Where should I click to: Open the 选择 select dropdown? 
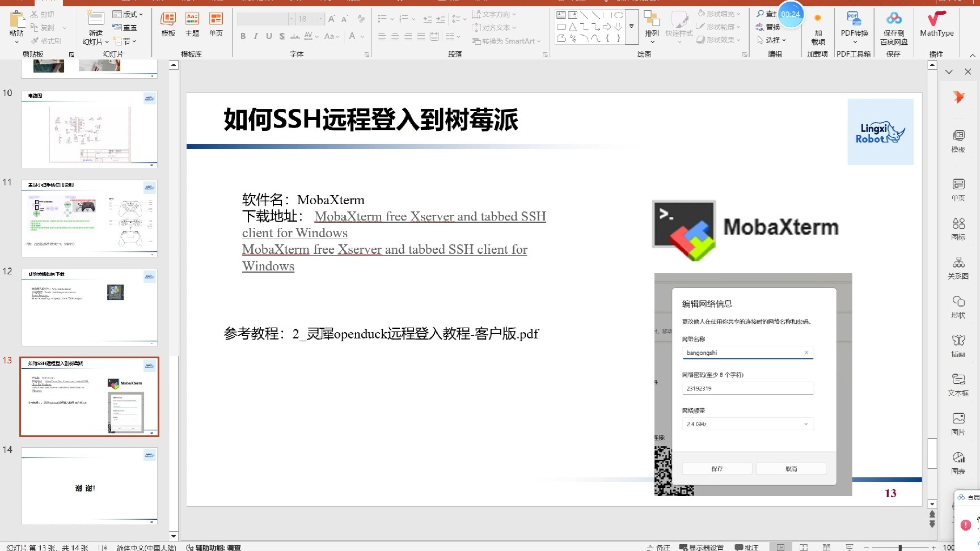point(772,40)
